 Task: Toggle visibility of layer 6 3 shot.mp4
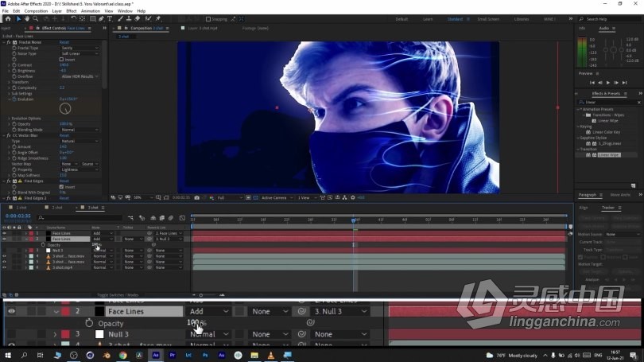(5, 267)
